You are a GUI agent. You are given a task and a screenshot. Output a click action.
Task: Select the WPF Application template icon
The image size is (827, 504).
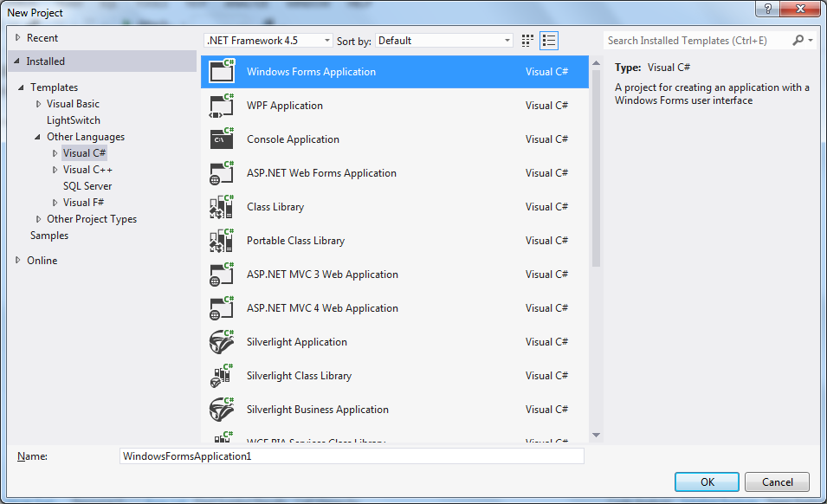[x=222, y=105]
